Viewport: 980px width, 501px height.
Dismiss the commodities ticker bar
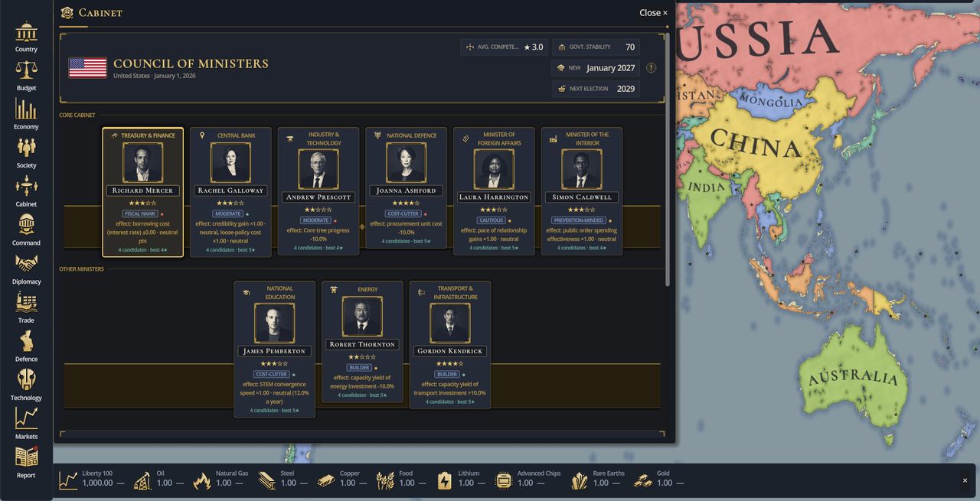tap(965, 480)
